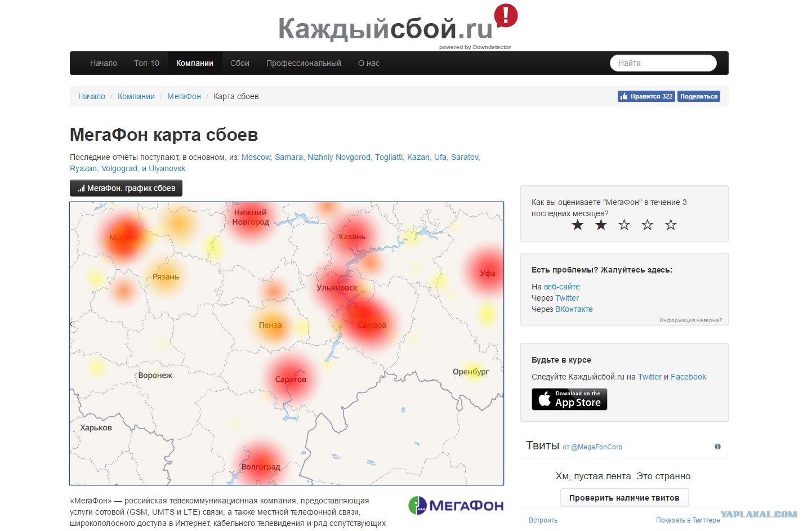
Task: Click the Саратов hotspot on the map
Action: pos(291,380)
